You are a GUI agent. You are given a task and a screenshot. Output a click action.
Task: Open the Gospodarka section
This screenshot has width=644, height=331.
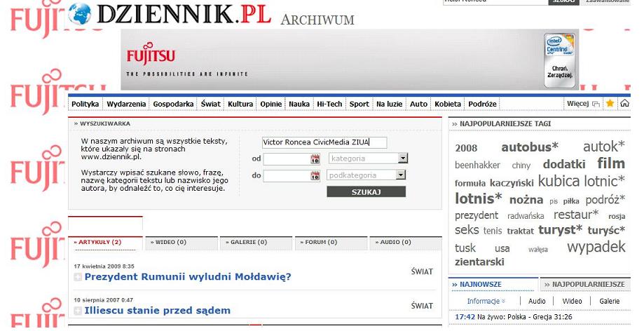173,104
